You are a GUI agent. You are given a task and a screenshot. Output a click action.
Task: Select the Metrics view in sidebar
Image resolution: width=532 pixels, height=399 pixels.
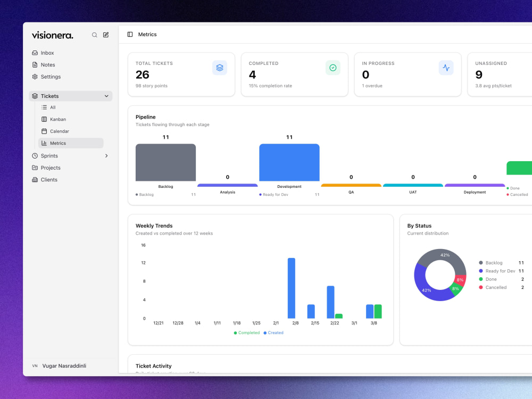click(71, 143)
